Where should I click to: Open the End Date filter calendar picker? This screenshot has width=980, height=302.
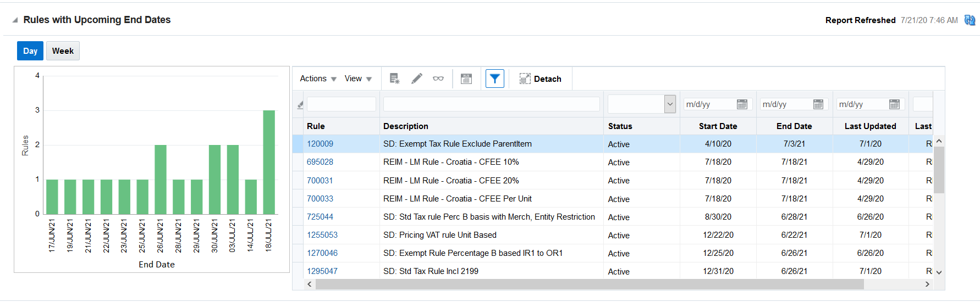tap(818, 104)
